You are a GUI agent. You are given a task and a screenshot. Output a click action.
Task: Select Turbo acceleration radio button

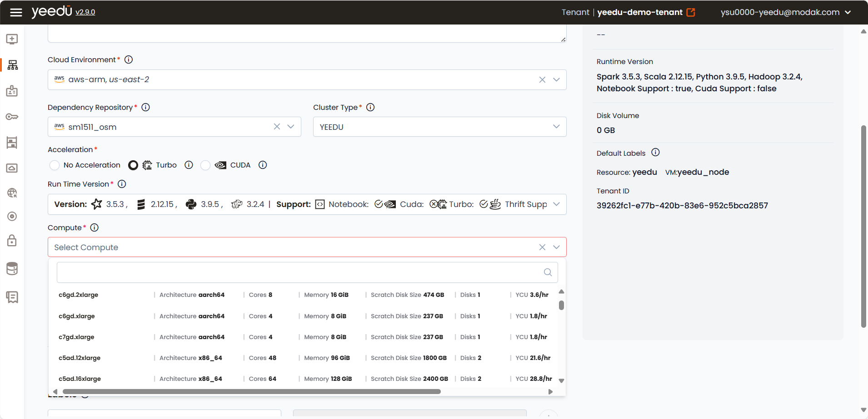point(133,165)
